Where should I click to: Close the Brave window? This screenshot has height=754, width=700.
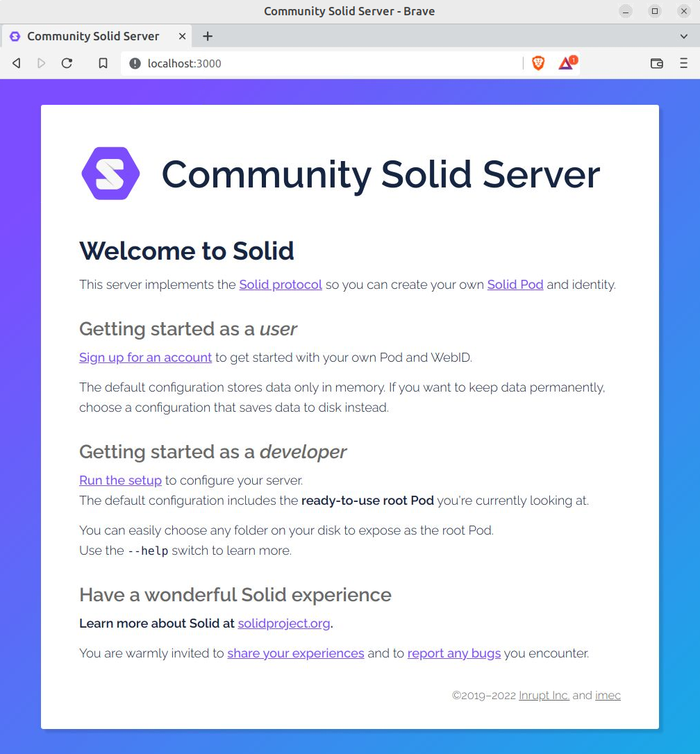click(683, 11)
